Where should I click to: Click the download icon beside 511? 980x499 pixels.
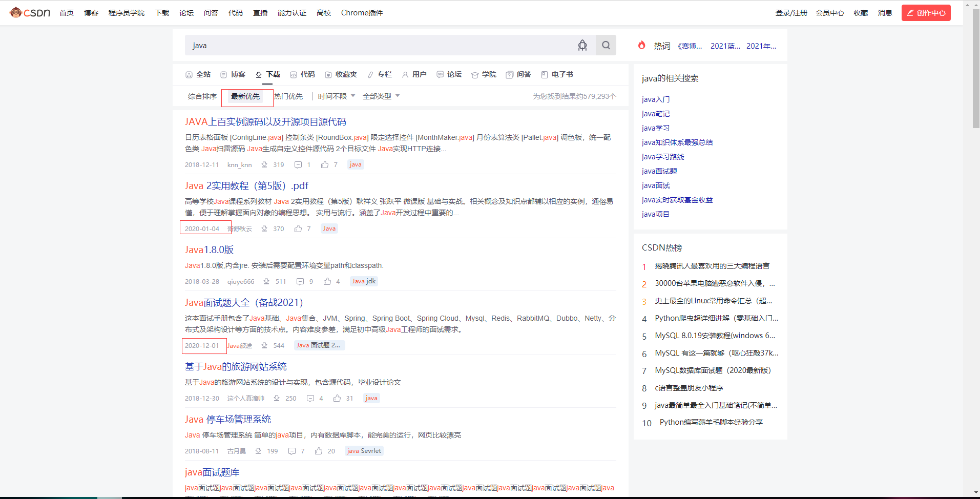tap(266, 281)
